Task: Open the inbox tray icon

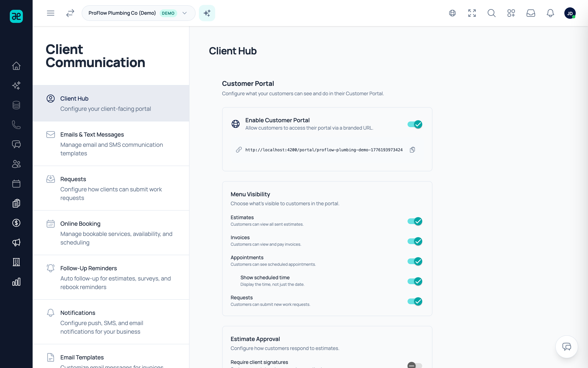Action: tap(531, 13)
